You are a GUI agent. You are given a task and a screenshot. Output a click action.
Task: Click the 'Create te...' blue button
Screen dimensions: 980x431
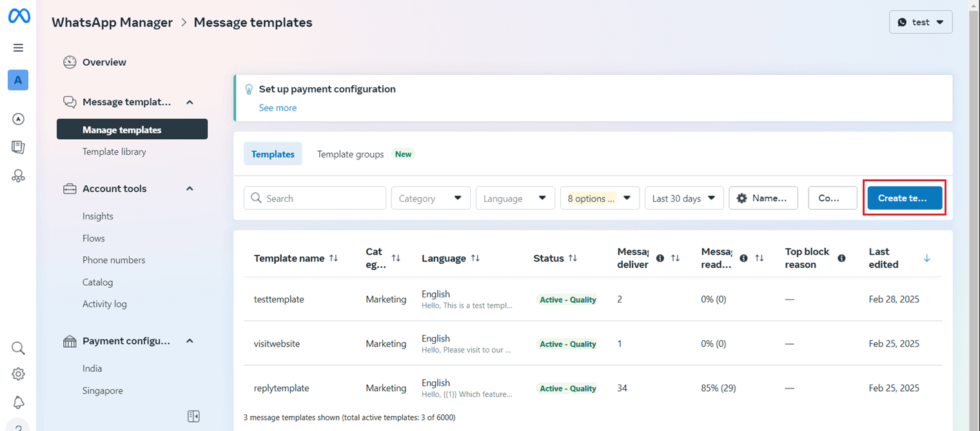pyautogui.click(x=905, y=198)
